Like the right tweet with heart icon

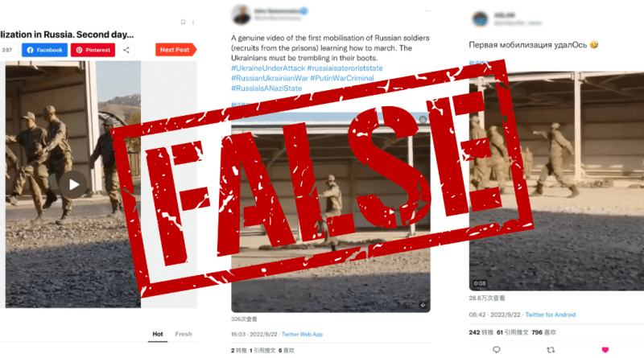605,350
